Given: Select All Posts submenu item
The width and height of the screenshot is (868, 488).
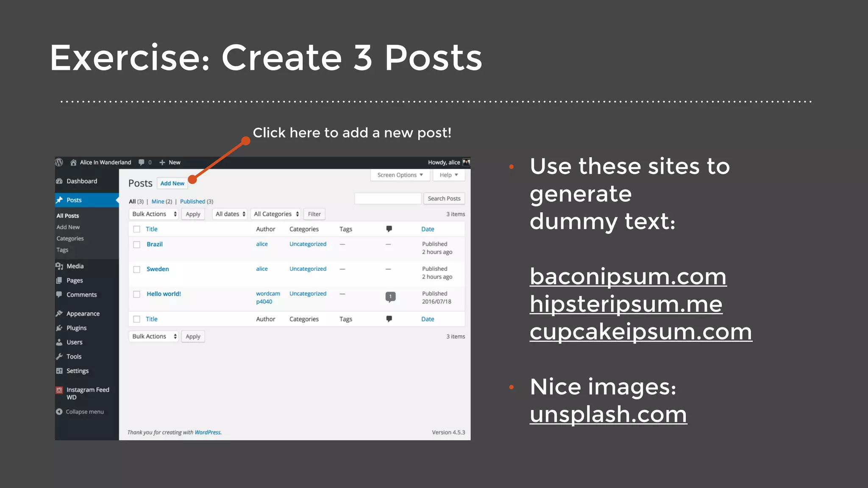Looking at the screenshot, I should (x=68, y=216).
